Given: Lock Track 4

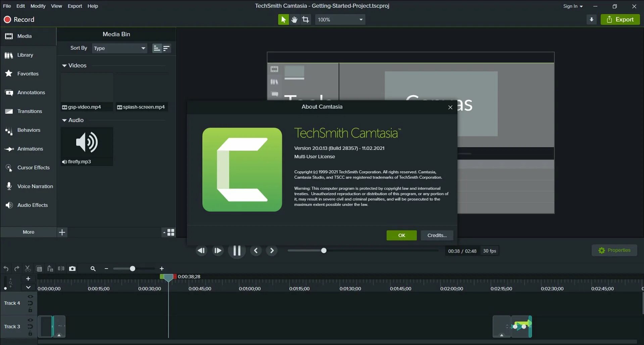Looking at the screenshot, I should coord(30,310).
